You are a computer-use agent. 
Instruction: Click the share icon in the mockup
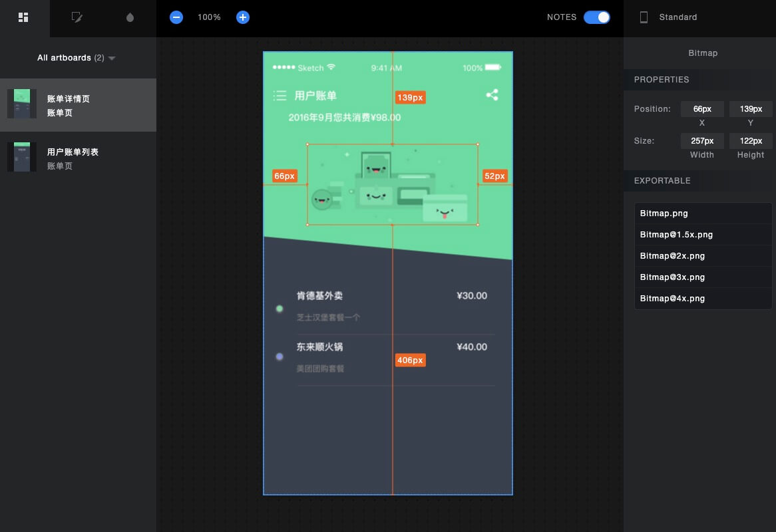pos(492,95)
